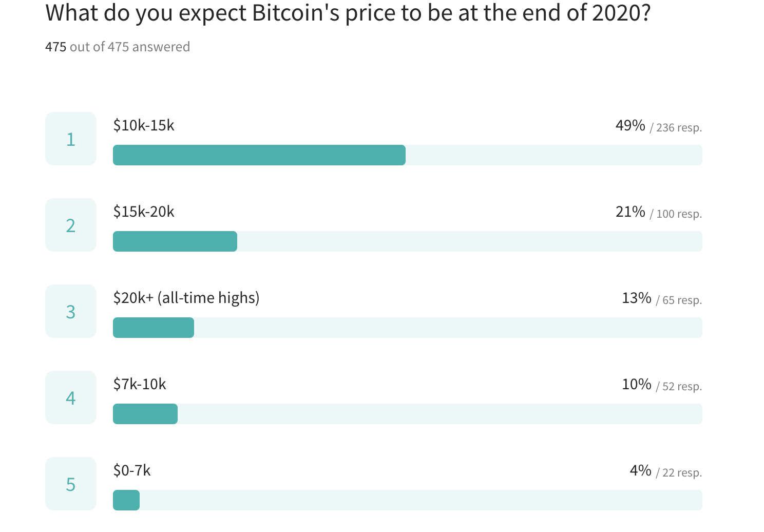Click the rank 4 number badge

(x=71, y=397)
